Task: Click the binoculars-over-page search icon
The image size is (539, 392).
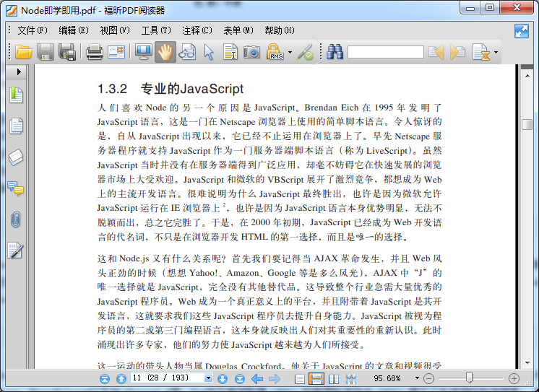Action: pyautogui.click(x=187, y=52)
